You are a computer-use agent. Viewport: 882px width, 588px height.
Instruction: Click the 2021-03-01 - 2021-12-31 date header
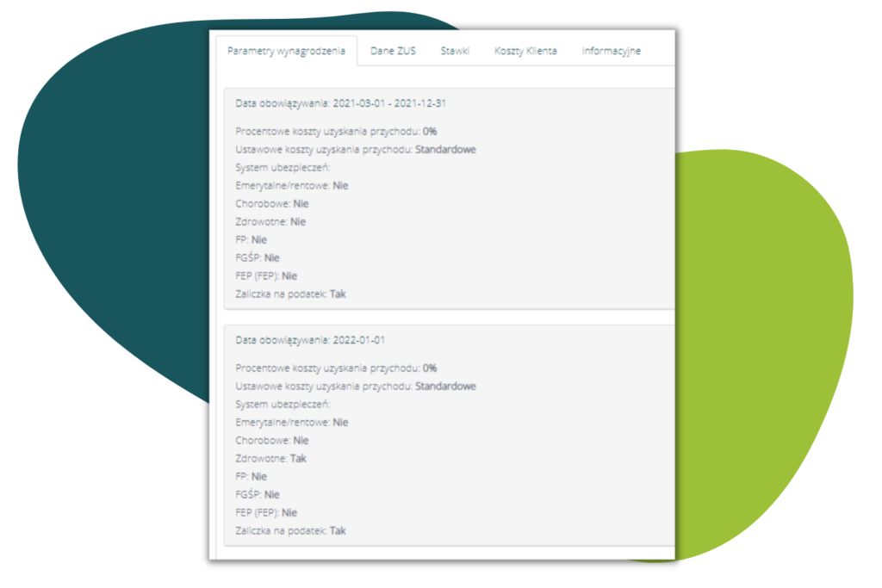pos(340,103)
